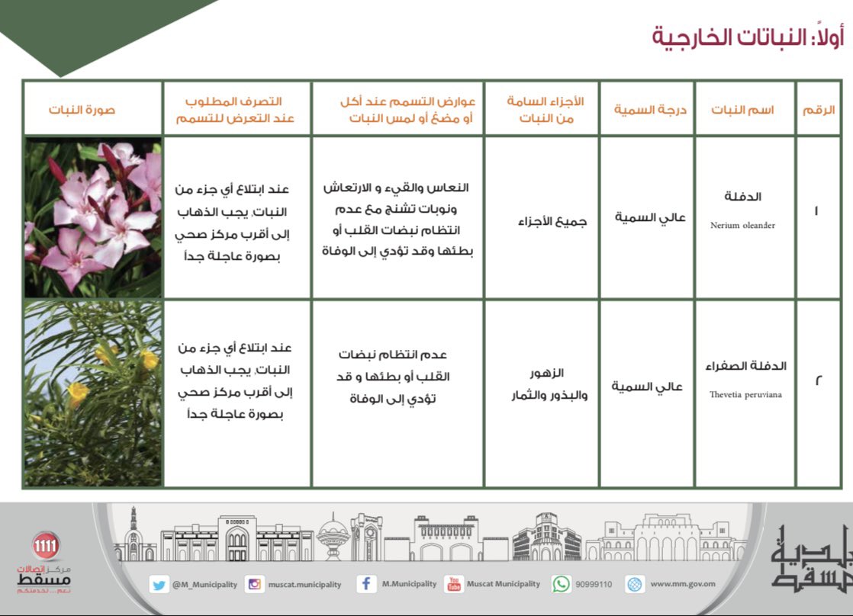Click the red 1111 call center badge
Viewport: 853px width, 616px height.
45,545
